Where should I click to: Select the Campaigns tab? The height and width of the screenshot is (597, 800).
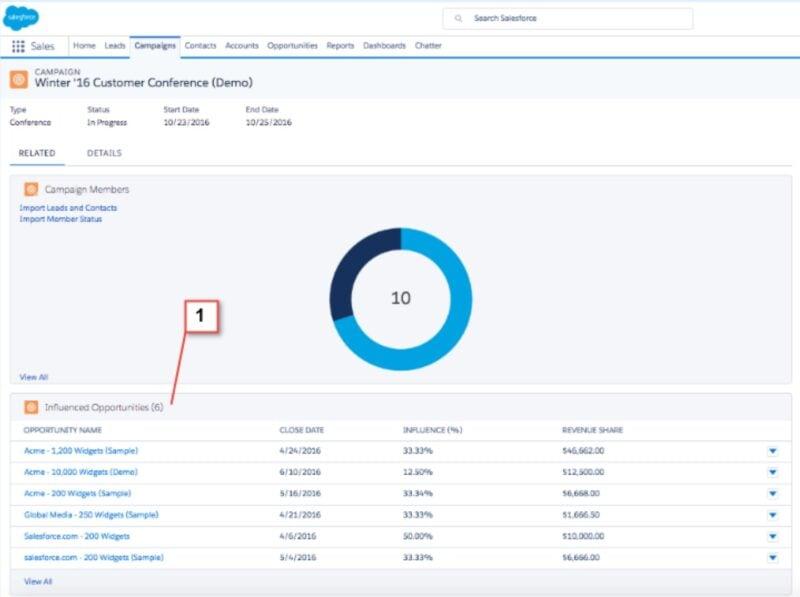point(155,46)
